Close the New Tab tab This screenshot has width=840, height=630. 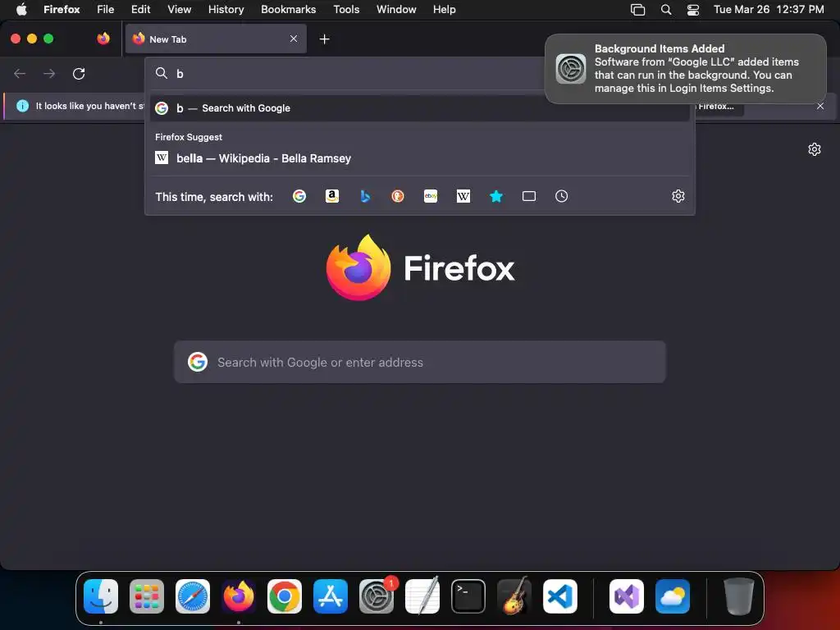tap(294, 39)
